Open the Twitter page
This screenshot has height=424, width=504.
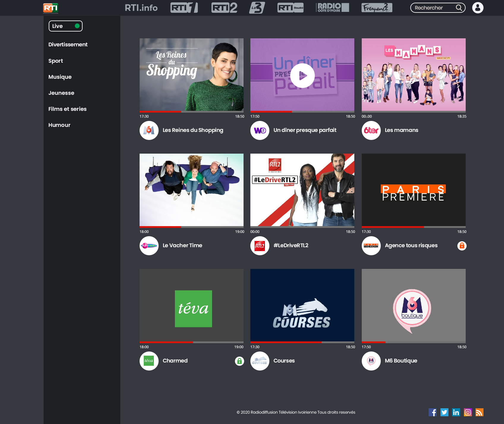click(x=444, y=412)
